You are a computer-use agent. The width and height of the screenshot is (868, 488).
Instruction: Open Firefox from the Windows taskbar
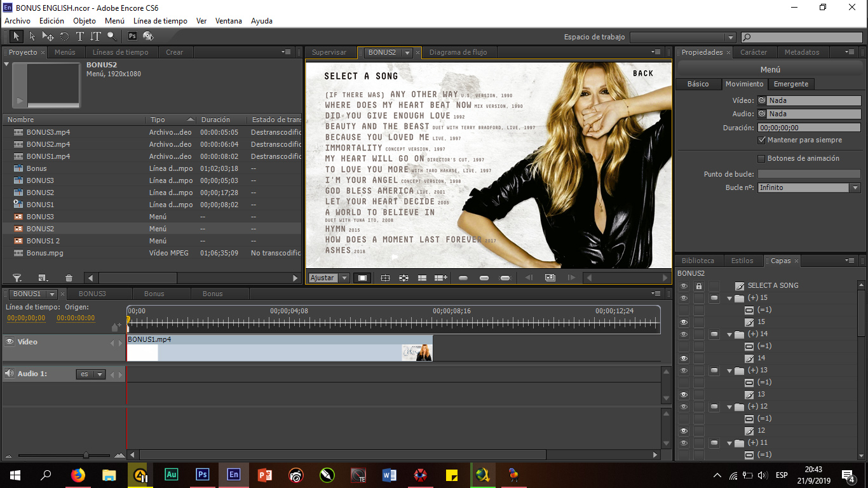[x=78, y=475]
